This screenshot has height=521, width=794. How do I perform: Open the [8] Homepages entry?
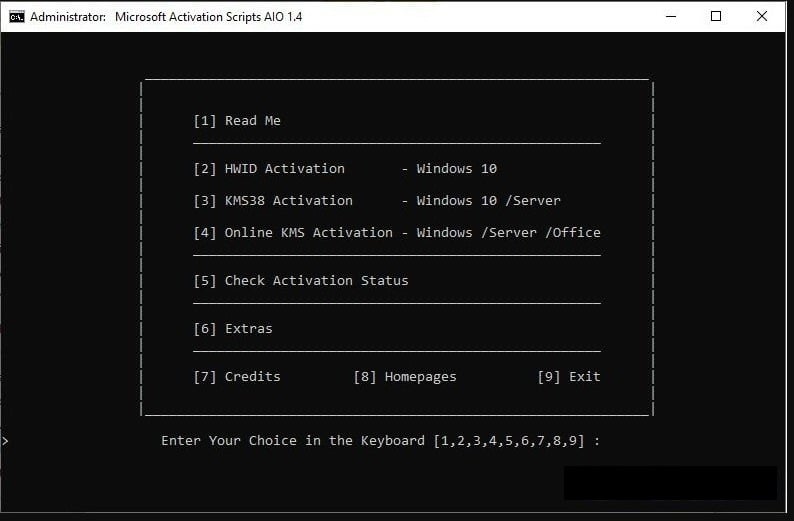tap(405, 377)
